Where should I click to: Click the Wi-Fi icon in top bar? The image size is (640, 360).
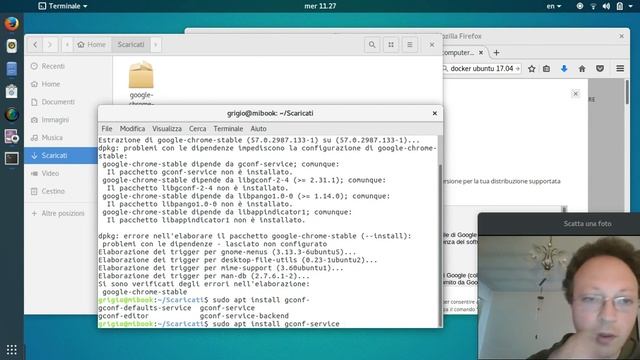tap(593, 6)
